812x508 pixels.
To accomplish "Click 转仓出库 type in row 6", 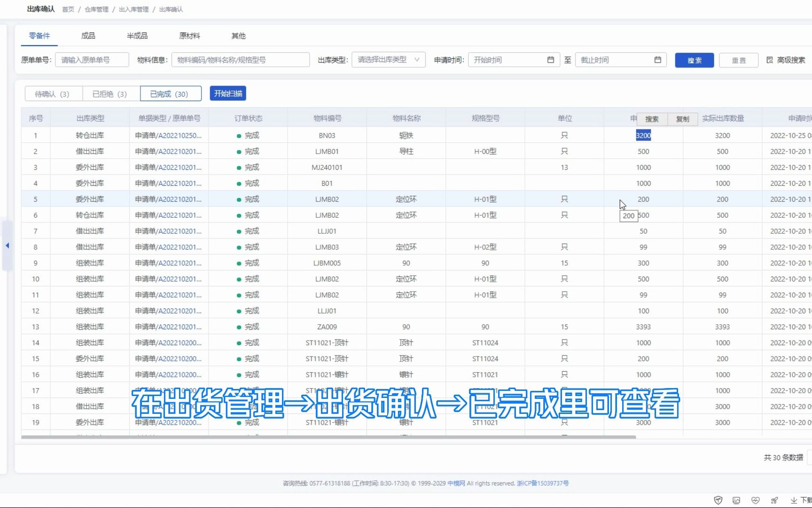I will pos(90,215).
